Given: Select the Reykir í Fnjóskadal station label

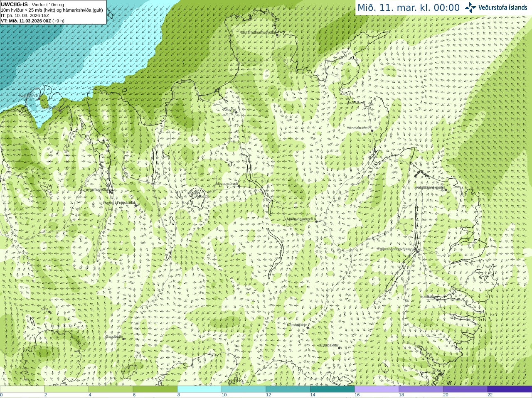Looking at the screenshot, I should point(119,203).
